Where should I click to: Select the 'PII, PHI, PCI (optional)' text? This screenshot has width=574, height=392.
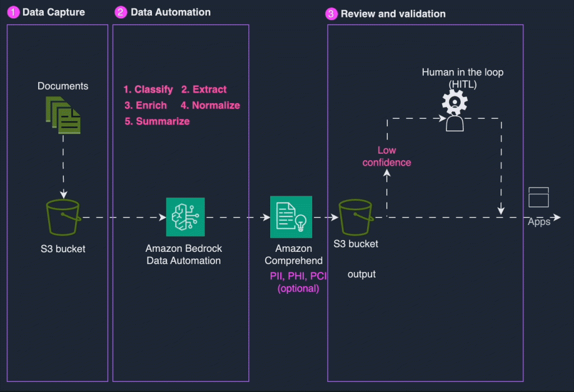pyautogui.click(x=298, y=283)
